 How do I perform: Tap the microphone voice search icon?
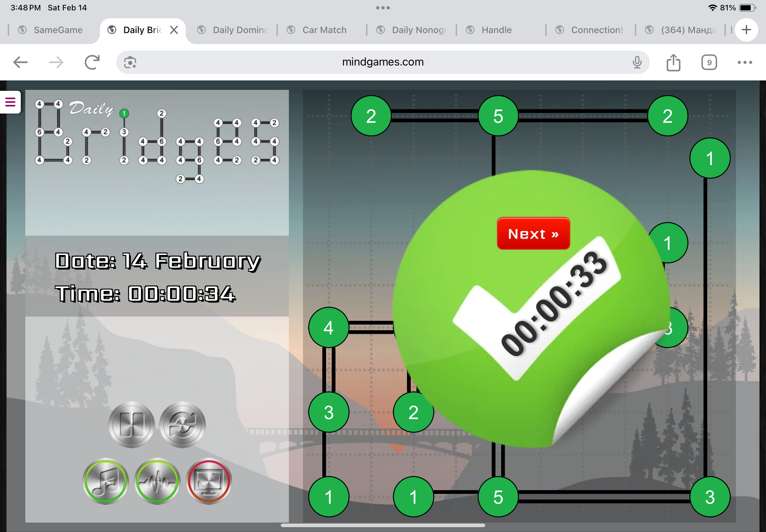pyautogui.click(x=636, y=62)
